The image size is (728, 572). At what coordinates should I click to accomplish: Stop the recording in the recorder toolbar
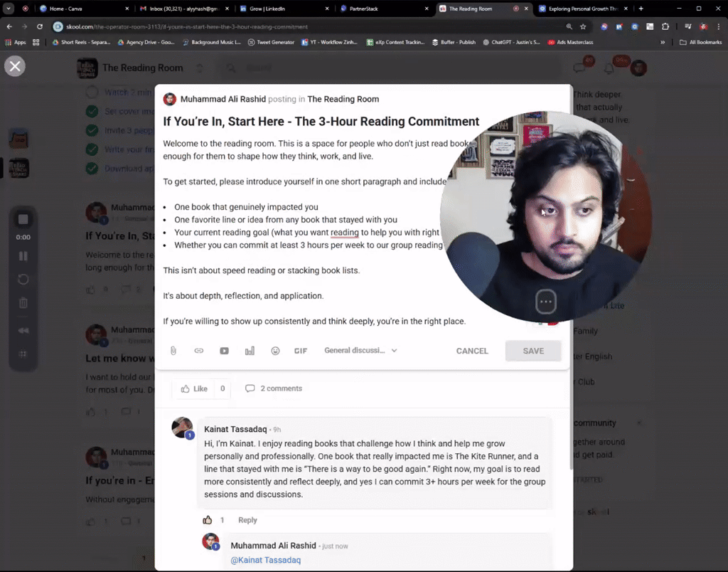23,219
